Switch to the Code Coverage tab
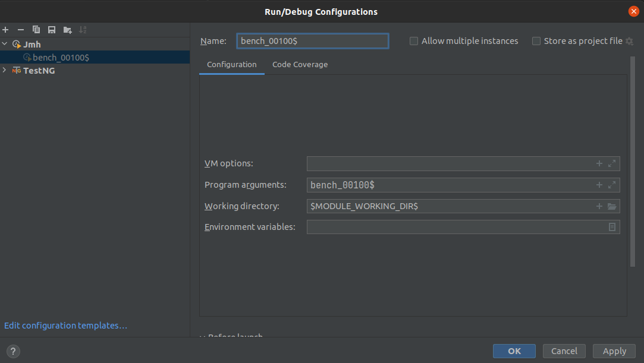This screenshot has width=644, height=363. pyautogui.click(x=300, y=64)
